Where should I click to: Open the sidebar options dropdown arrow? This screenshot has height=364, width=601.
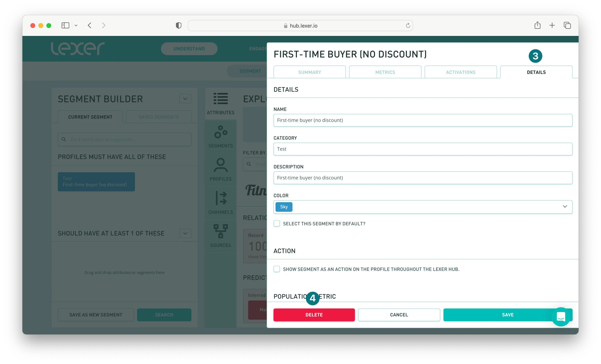[x=76, y=25]
